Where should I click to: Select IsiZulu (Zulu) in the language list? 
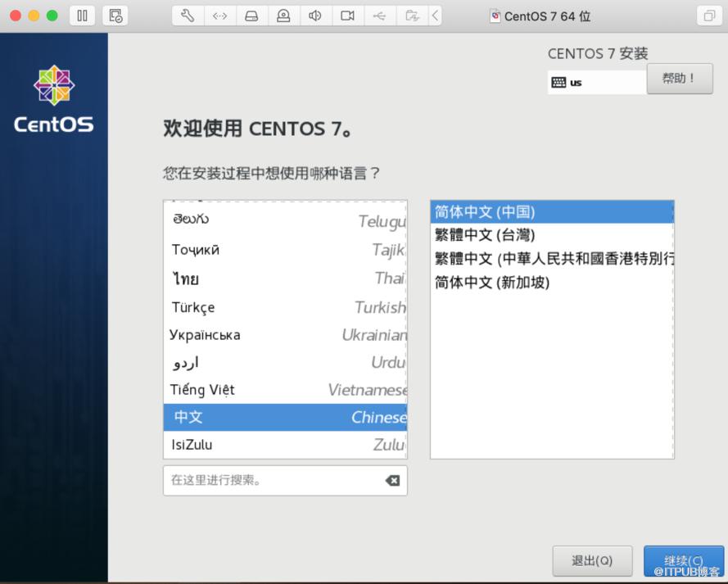285,444
